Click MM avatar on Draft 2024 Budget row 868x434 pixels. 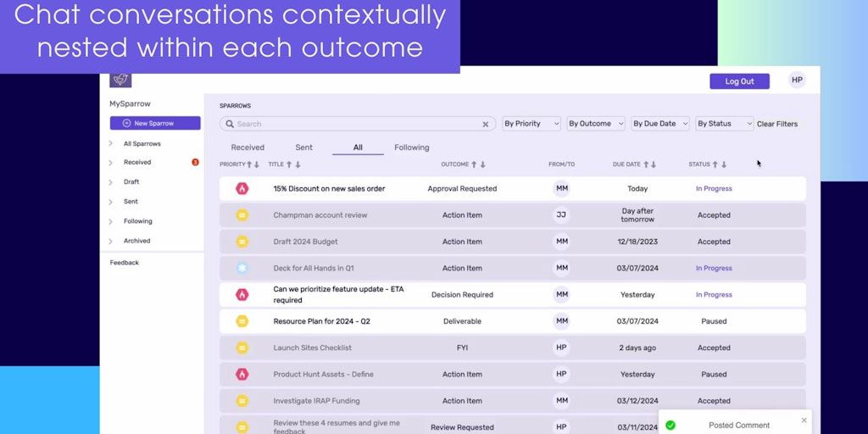coord(561,242)
